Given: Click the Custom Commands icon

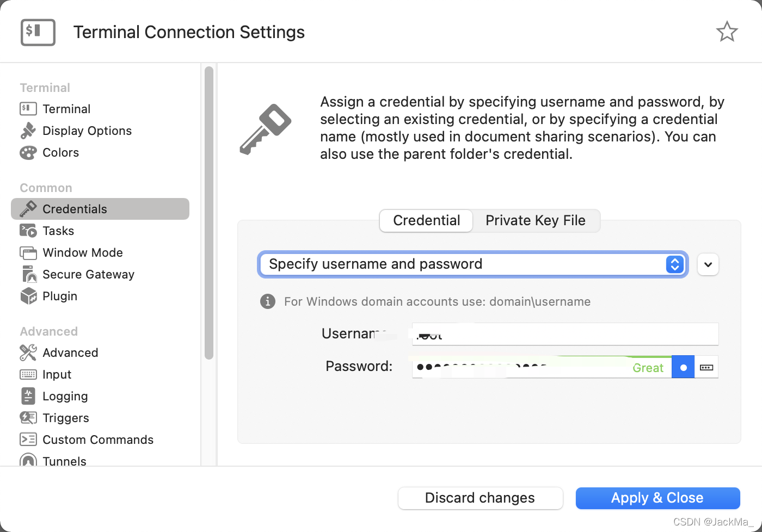Looking at the screenshot, I should [x=28, y=440].
